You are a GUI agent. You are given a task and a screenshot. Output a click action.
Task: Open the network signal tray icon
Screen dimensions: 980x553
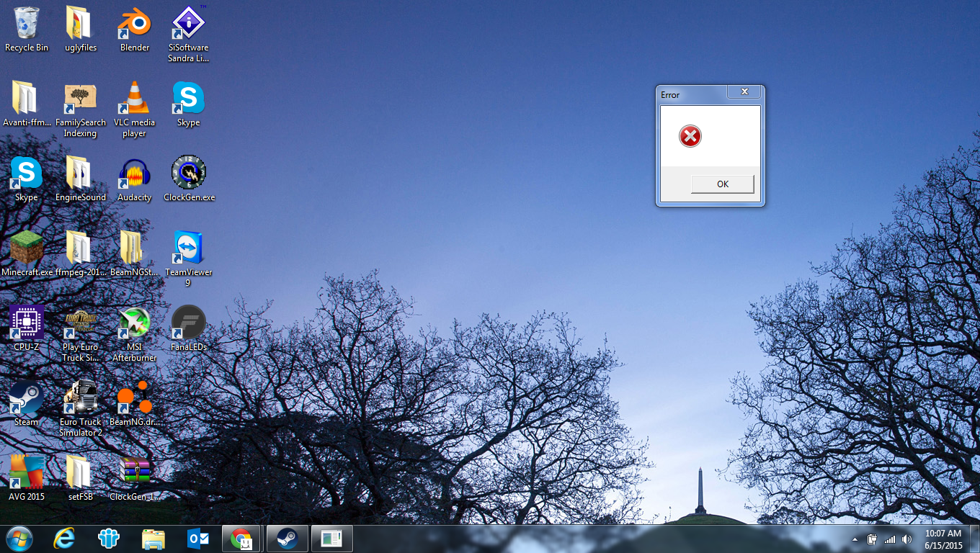pyautogui.click(x=890, y=539)
